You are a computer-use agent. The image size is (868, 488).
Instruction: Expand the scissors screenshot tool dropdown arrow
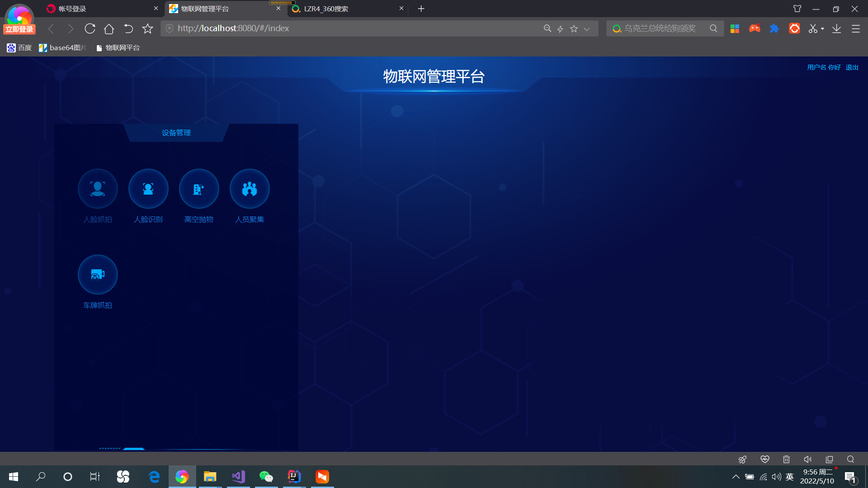(822, 28)
